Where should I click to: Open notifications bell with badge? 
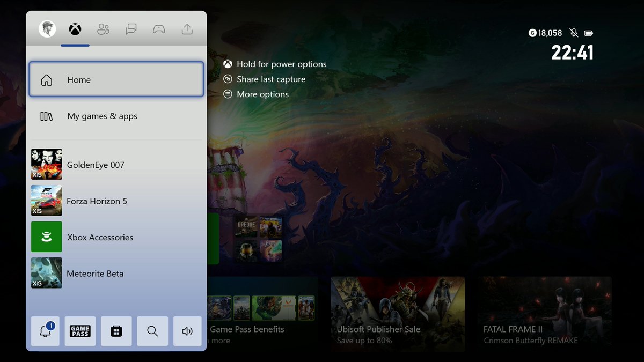[x=46, y=331]
